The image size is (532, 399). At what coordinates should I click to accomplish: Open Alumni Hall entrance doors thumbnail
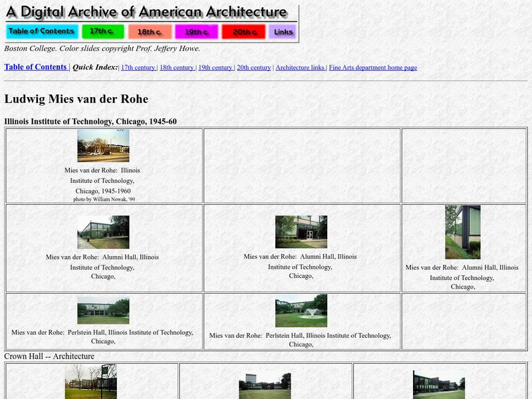(x=301, y=231)
